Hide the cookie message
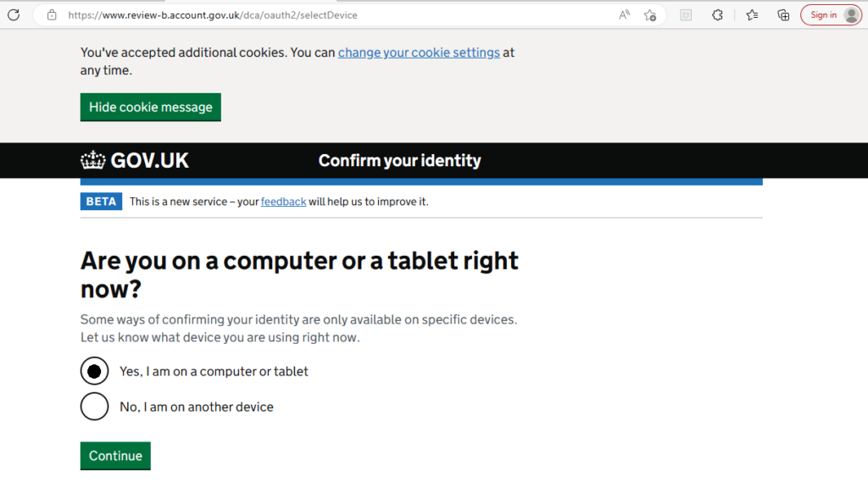 point(151,107)
